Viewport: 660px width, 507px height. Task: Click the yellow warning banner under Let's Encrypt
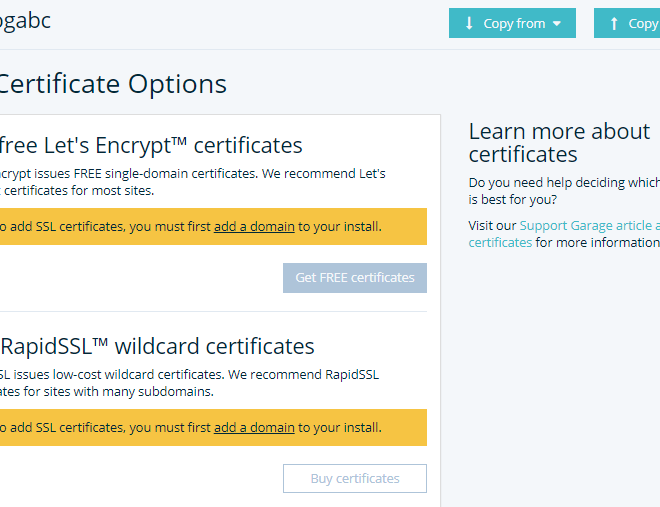coord(213,226)
